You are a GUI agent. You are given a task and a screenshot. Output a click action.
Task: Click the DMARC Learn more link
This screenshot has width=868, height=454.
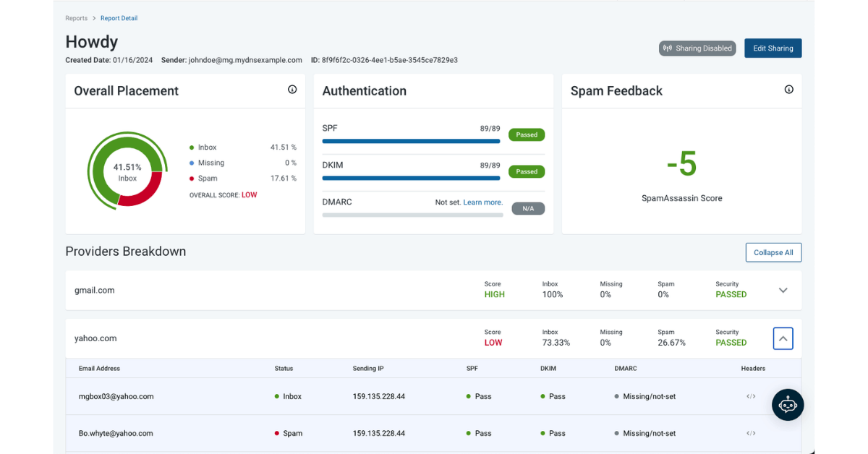click(482, 202)
